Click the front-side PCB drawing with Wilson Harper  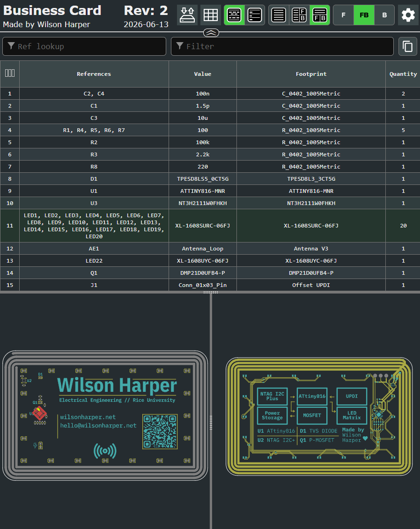point(105,415)
